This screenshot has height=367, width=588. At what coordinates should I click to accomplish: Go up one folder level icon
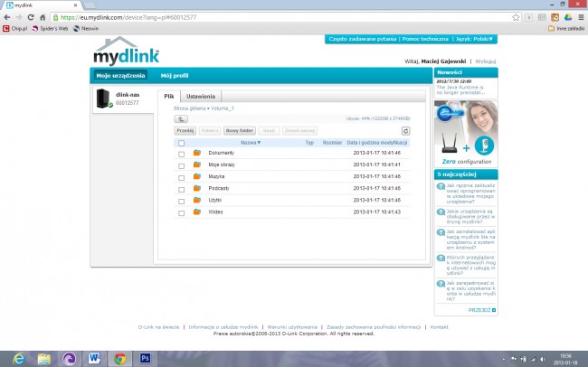pos(181,119)
